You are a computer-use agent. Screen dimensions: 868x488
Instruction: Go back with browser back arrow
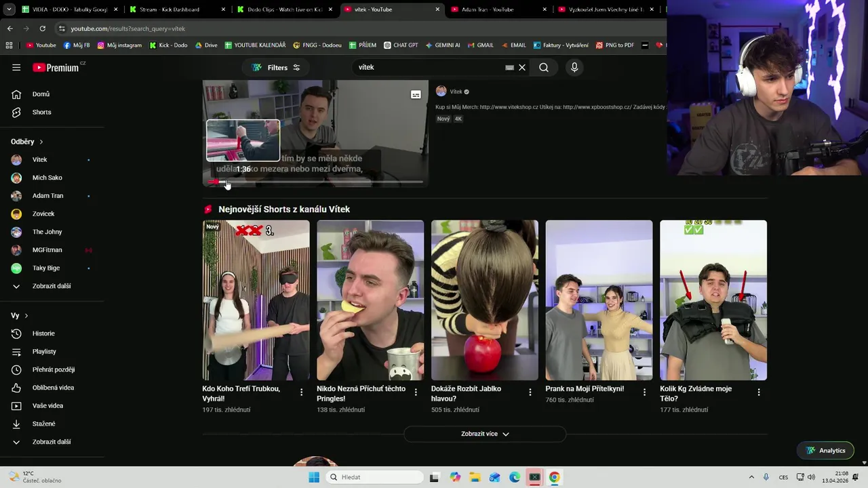[x=9, y=28]
